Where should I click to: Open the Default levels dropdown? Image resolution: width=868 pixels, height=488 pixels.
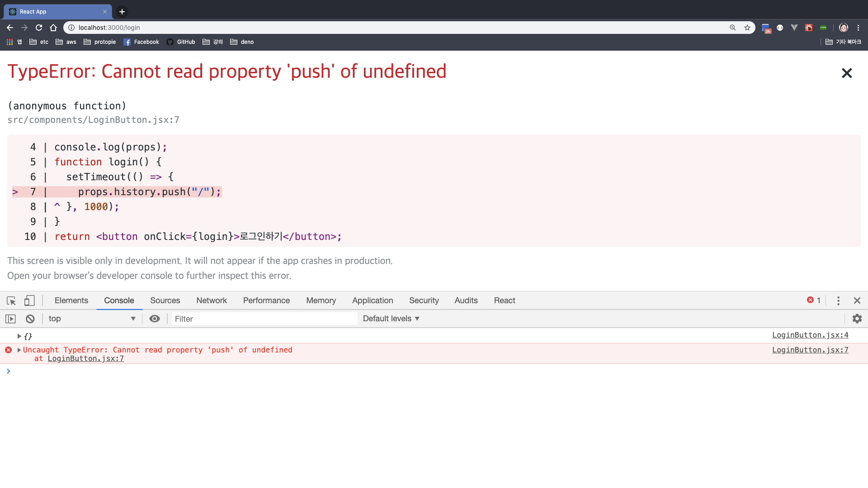coord(391,319)
